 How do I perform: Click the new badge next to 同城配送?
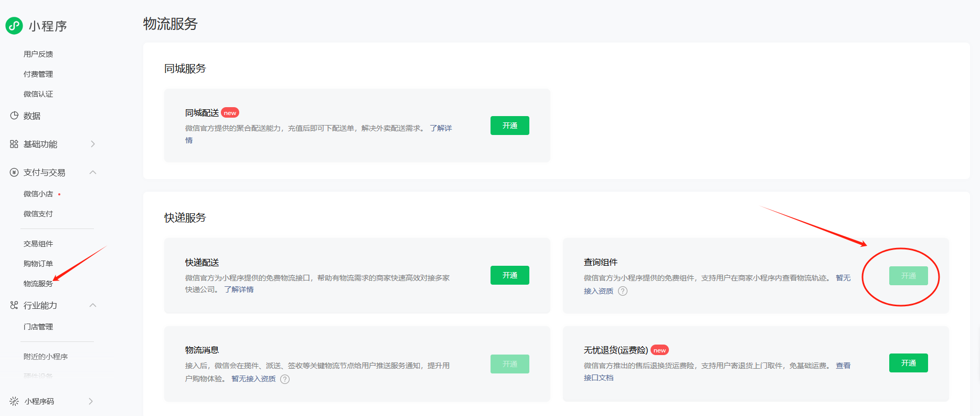230,113
